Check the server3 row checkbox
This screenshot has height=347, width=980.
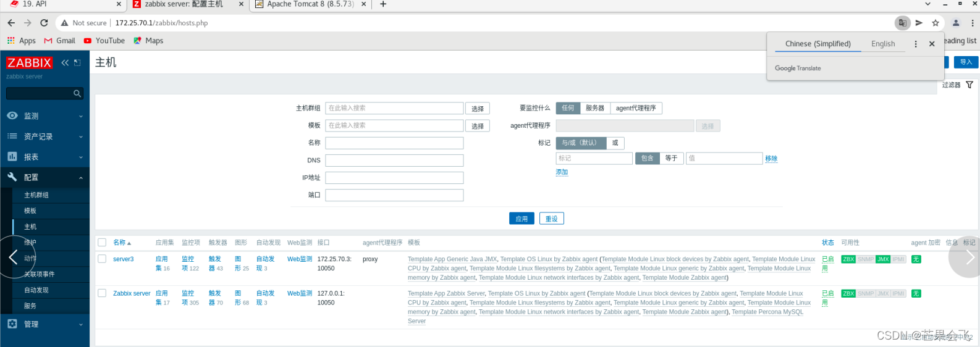103,259
